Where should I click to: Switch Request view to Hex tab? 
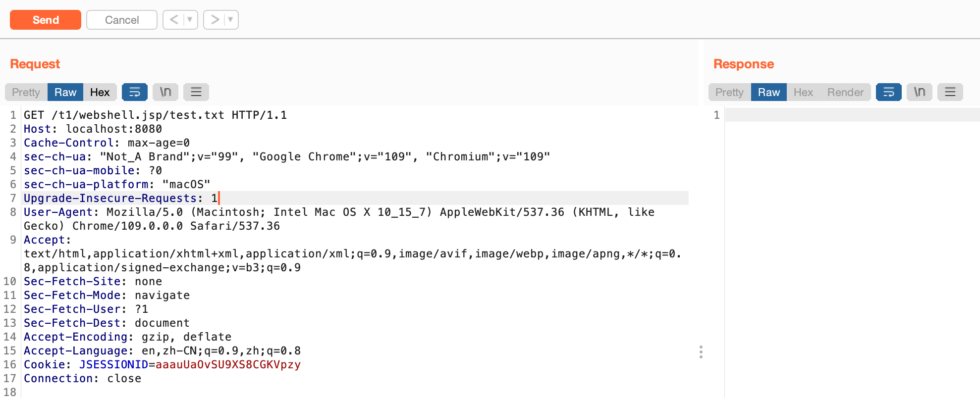pyautogui.click(x=100, y=92)
